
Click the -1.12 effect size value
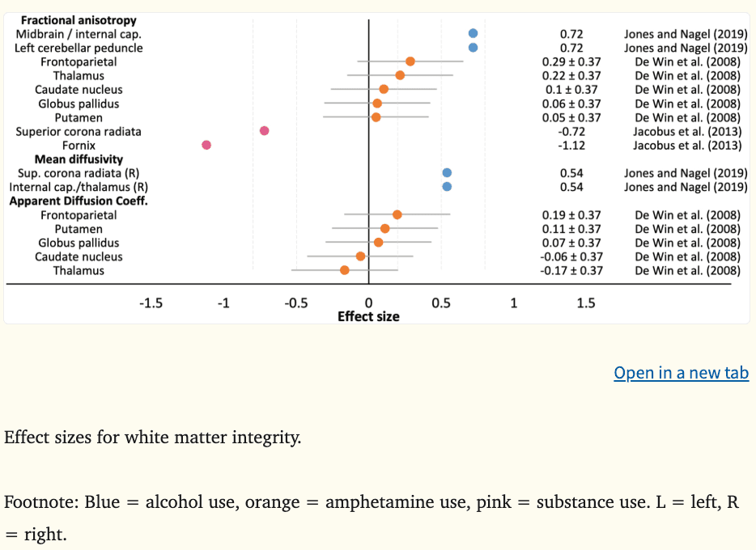[x=571, y=146]
